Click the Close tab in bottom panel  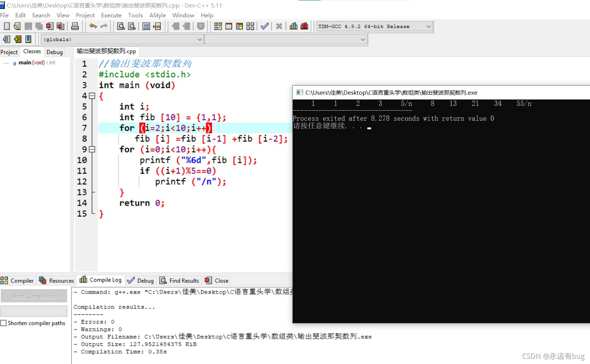(x=217, y=281)
